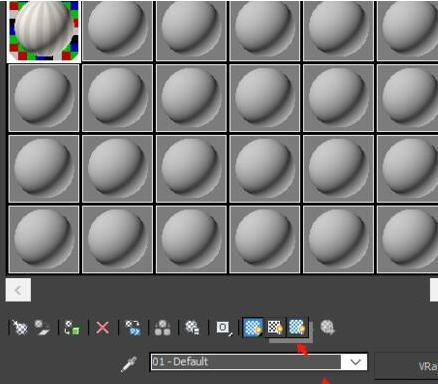Select sample slot in row two, column five
The width and height of the screenshot is (438, 384).
pos(338,98)
